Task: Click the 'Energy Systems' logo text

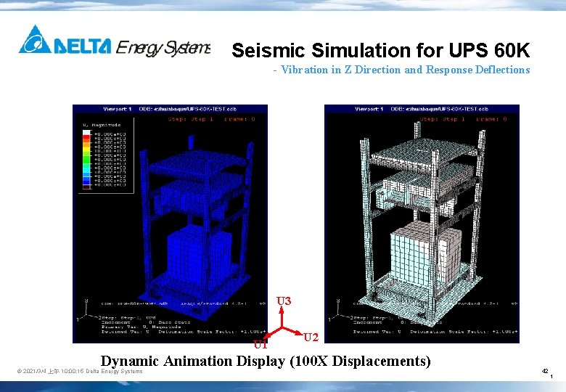Action: tap(163, 47)
